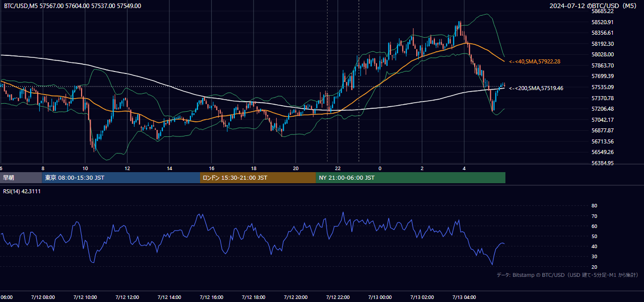The image size is (644, 302).
Task: Click the ロンドン 15:30-21:00 JST session bar
Action: 258,178
